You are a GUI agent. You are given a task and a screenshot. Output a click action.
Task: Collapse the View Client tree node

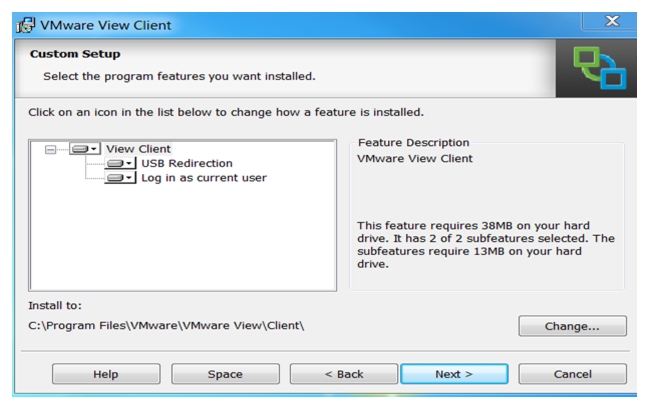50,149
